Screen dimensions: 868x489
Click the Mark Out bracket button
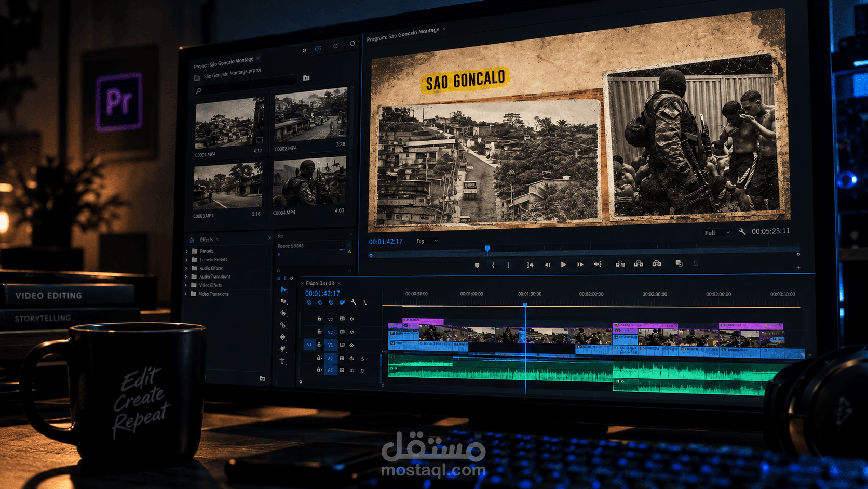(508, 265)
